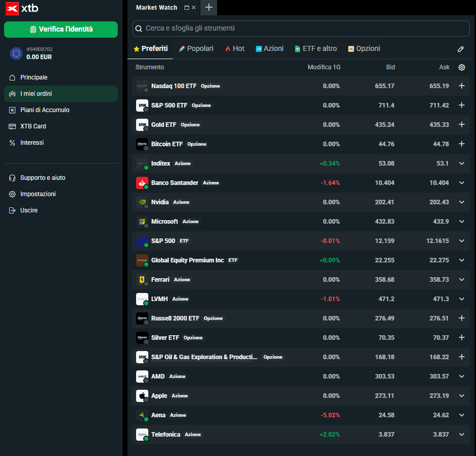Switch to the Hot tab
The image size is (476, 456).
point(234,48)
